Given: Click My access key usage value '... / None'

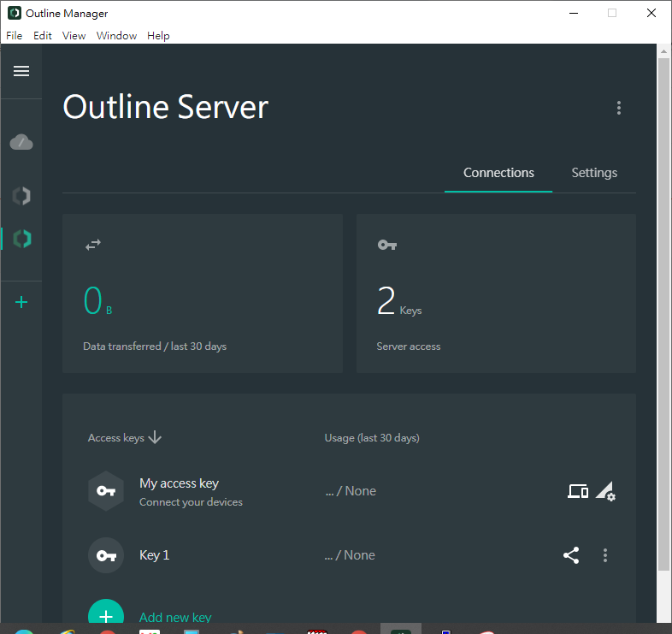Looking at the screenshot, I should coord(351,491).
